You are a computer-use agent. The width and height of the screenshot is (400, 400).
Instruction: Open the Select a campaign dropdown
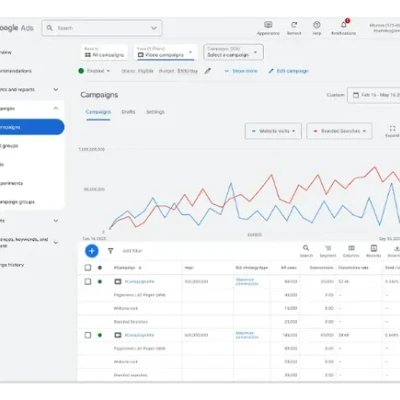(x=233, y=52)
